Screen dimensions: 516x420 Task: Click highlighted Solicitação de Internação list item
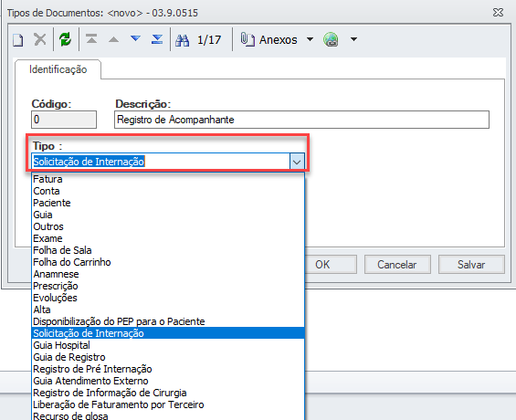pyautogui.click(x=168, y=333)
